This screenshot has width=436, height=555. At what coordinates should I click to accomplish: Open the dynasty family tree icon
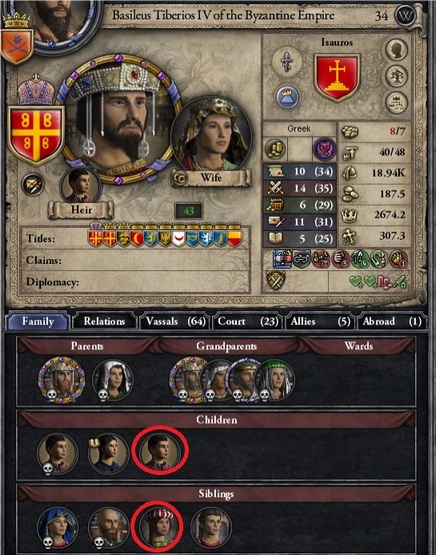396,76
